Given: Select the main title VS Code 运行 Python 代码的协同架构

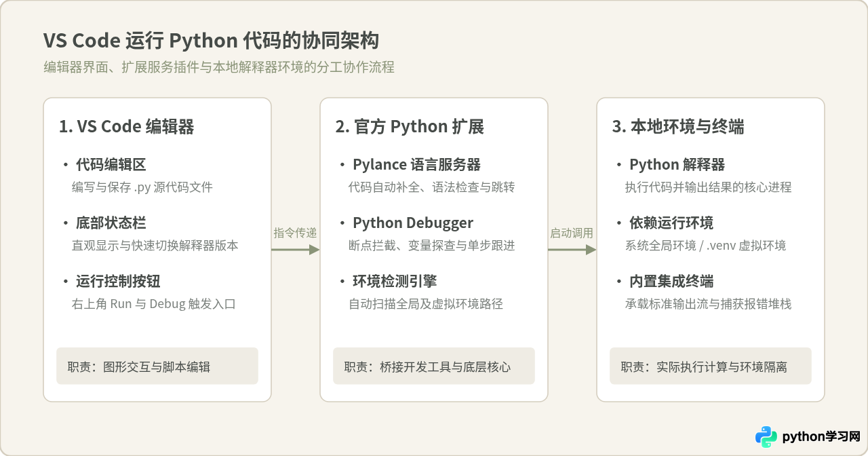Looking at the screenshot, I should [x=211, y=41].
